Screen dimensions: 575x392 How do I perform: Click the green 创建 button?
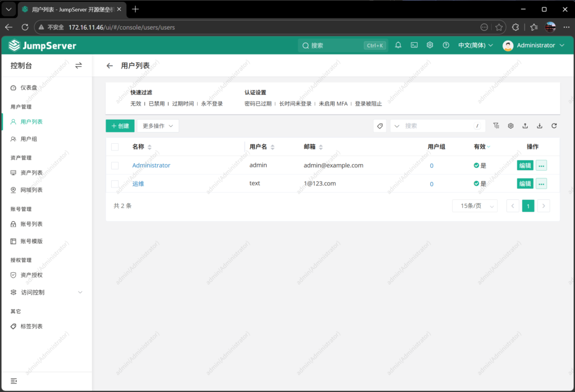[x=120, y=126]
